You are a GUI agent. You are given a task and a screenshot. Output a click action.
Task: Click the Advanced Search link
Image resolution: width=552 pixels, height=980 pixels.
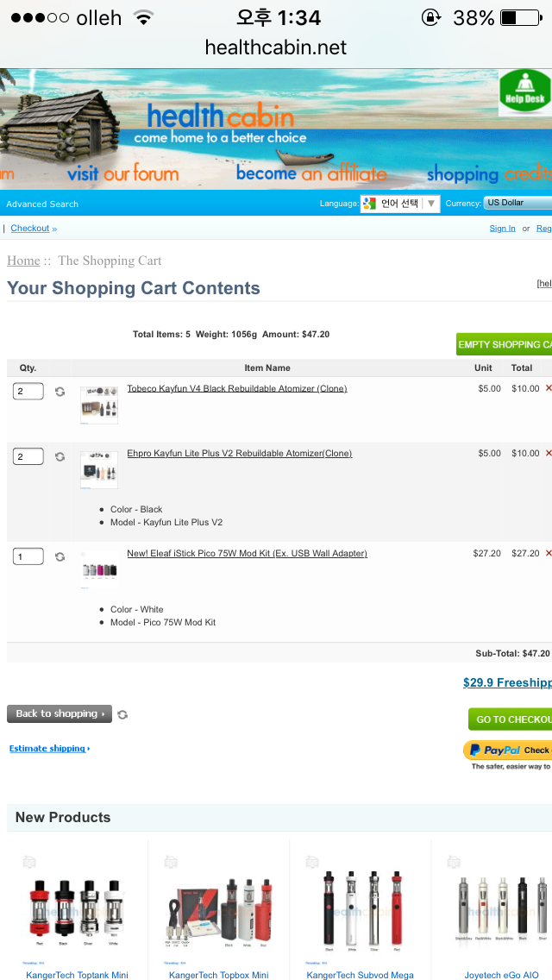point(42,204)
